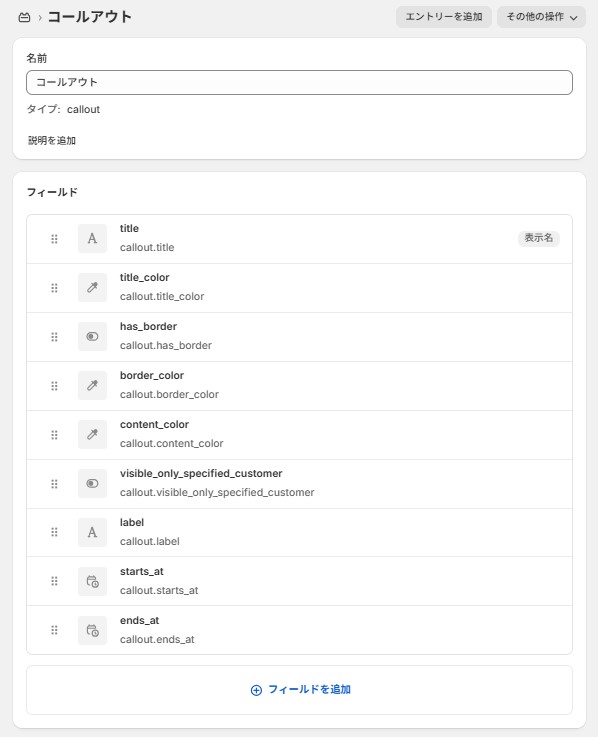598x737 pixels.
Task: Click the color dropper icon for title_color
Action: [92, 288]
